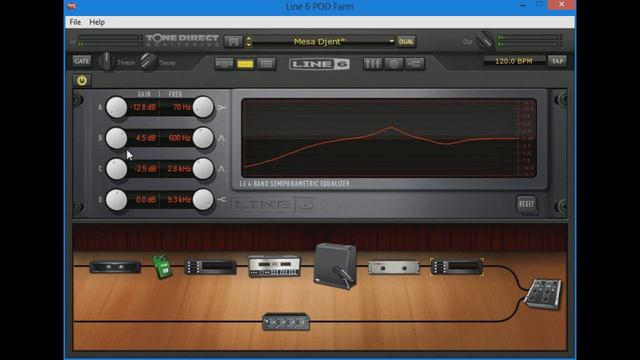The image size is (640, 360).
Task: Click the EQ RESET button
Action: tap(526, 204)
